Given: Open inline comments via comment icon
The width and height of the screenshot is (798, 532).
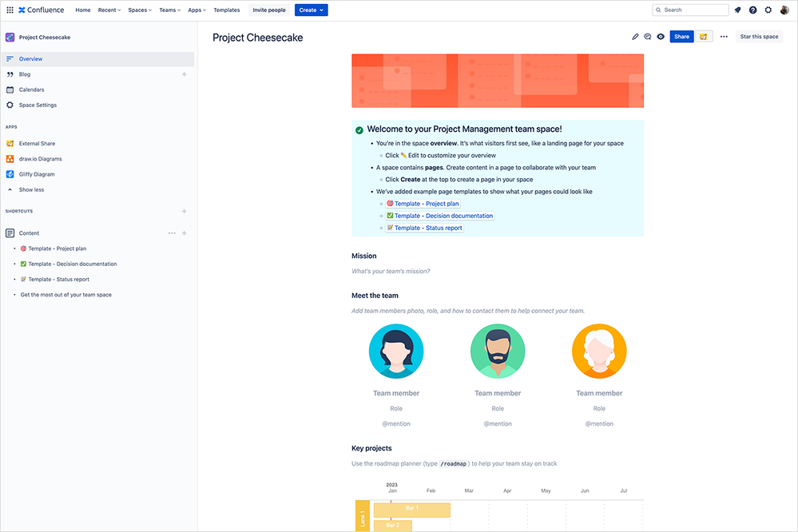Looking at the screenshot, I should 648,36.
